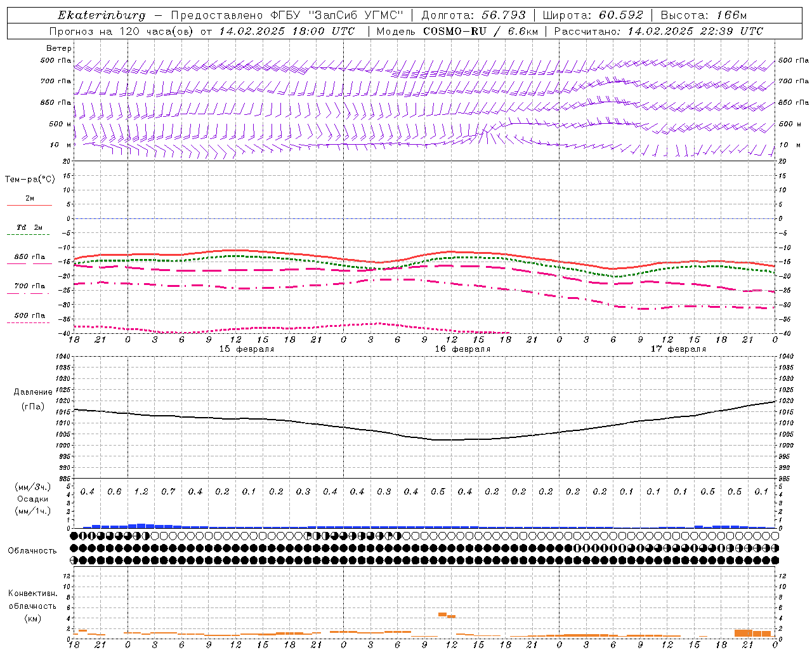Click the '17 февраля' date label
Screen dimensions: 812x650
pyautogui.click(x=678, y=349)
